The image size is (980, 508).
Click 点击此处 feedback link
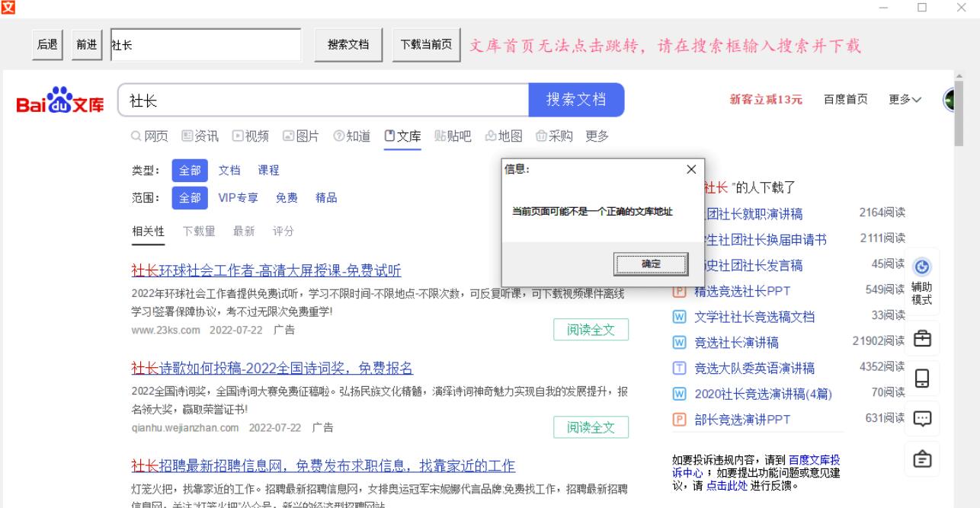[x=726, y=485]
